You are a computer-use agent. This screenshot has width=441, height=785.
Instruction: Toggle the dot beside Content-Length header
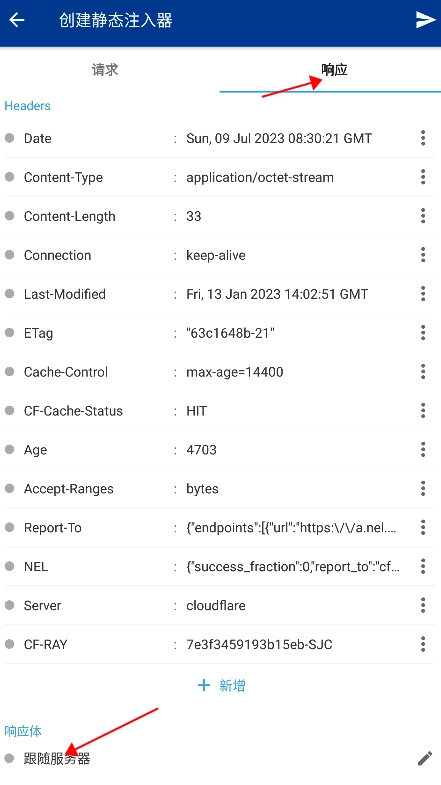pyautogui.click(x=10, y=216)
